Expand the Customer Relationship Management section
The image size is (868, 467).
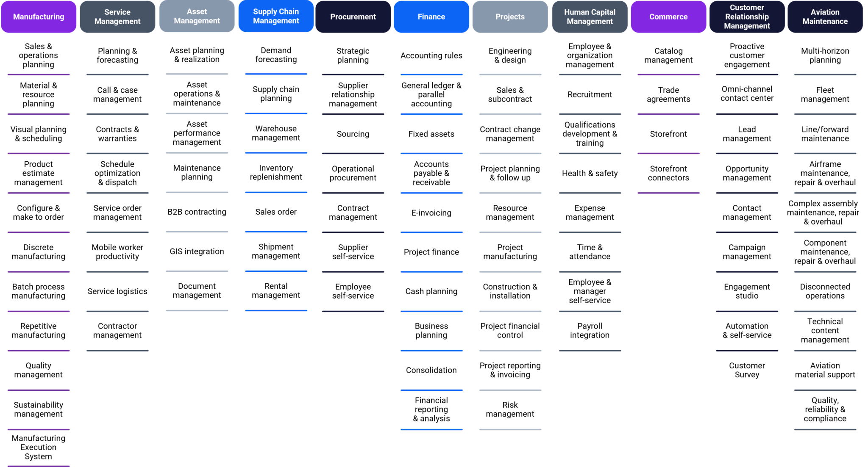pyautogui.click(x=746, y=17)
